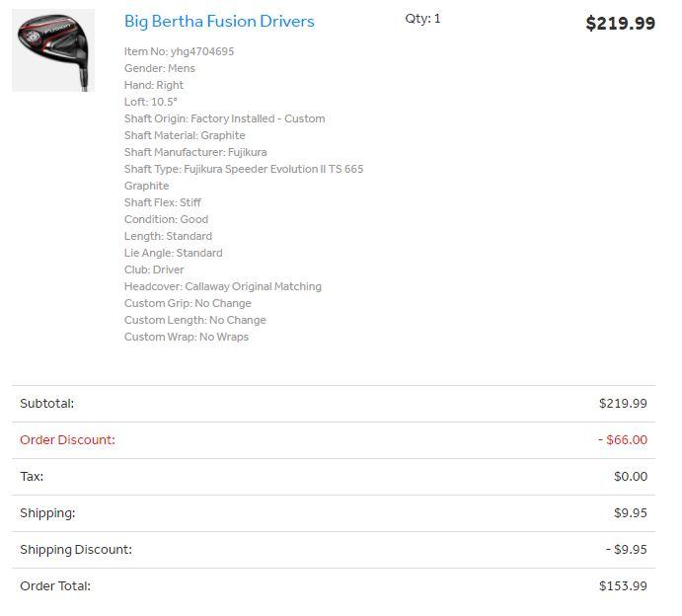Viewport: 682px width, 616px height.
Task: Click the Hand: Right detail line
Action: point(154,85)
